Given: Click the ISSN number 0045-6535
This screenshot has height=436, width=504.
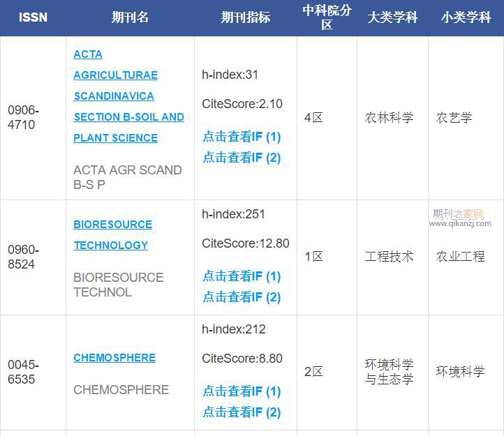Looking at the screenshot, I should tap(23, 372).
